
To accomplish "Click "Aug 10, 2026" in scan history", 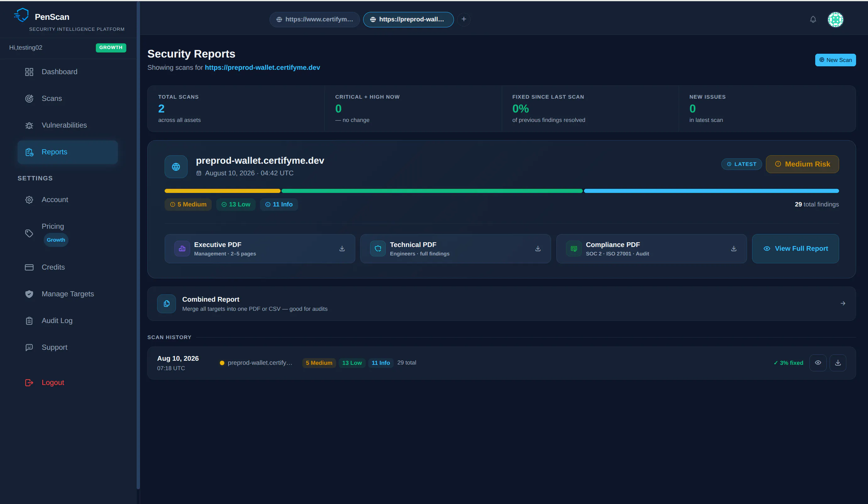I will [x=178, y=358].
